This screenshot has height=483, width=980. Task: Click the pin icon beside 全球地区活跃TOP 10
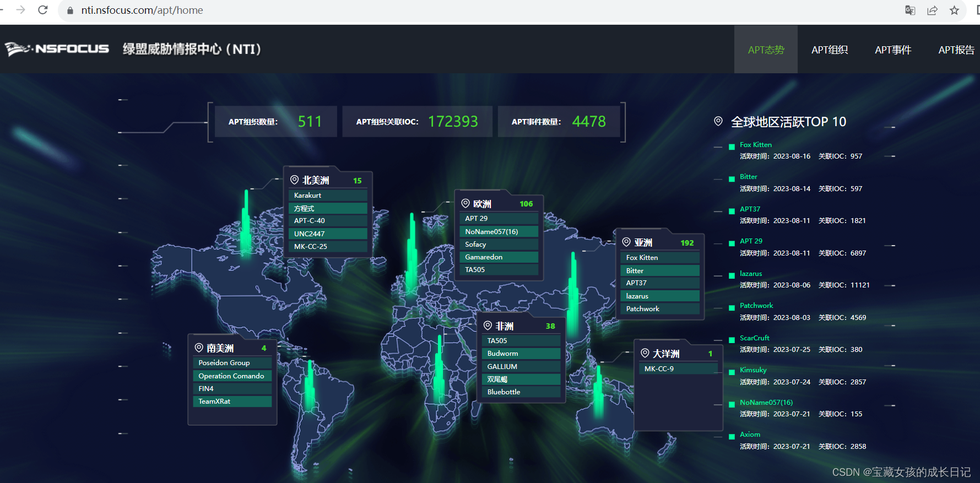718,121
